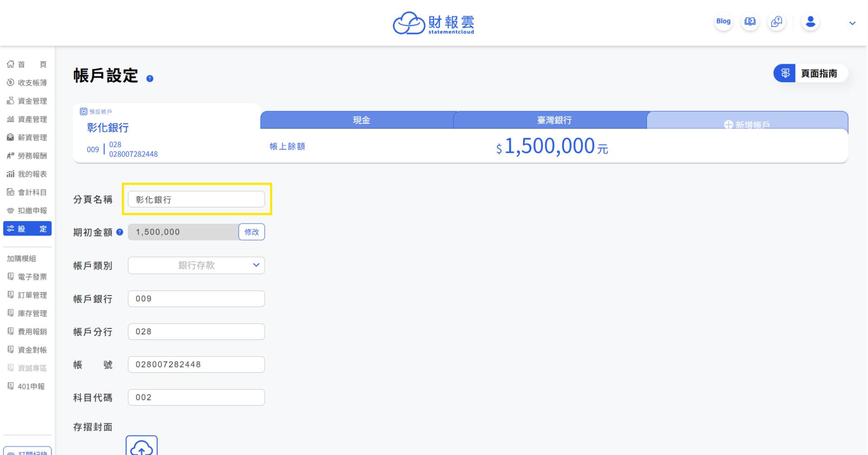Open 資誠專區 add-on module
The image size is (868, 455).
(27, 368)
